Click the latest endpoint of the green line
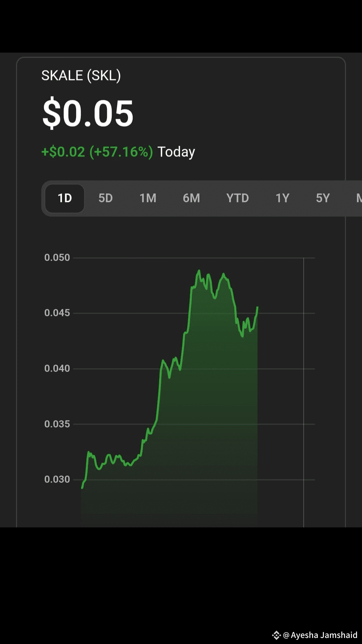 (257, 307)
